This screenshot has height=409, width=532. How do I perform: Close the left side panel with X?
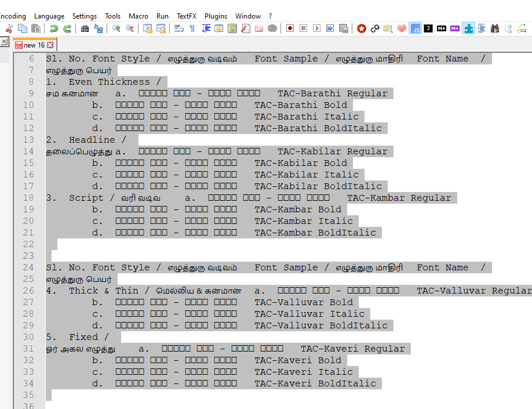4,42
